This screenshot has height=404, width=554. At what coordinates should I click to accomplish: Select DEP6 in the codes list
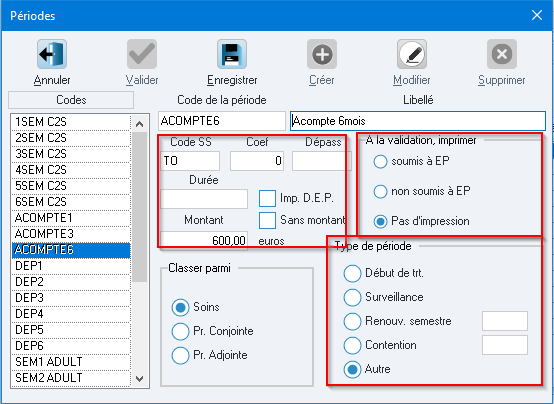(71, 346)
